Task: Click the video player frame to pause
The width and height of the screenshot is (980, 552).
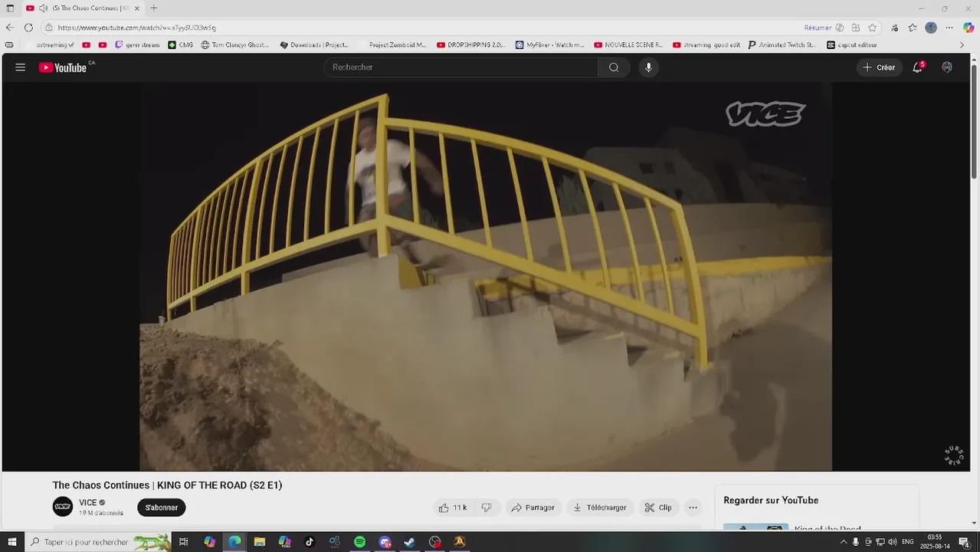Action: (x=486, y=276)
